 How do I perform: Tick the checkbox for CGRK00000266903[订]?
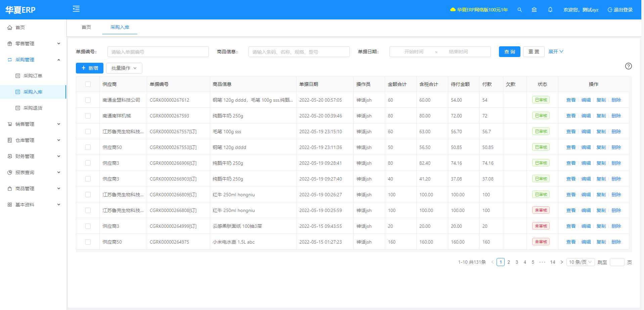coord(88,179)
